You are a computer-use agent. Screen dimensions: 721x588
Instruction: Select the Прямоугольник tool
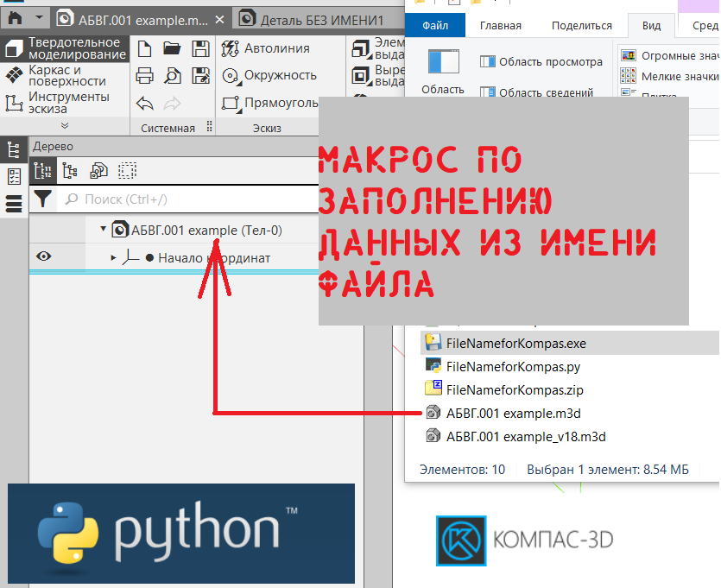pyautogui.click(x=269, y=103)
